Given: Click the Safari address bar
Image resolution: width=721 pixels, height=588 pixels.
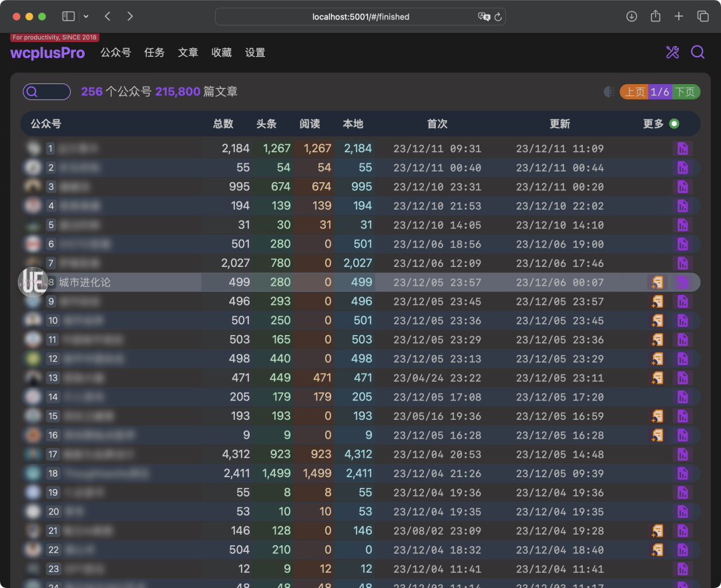Looking at the screenshot, I should [360, 17].
